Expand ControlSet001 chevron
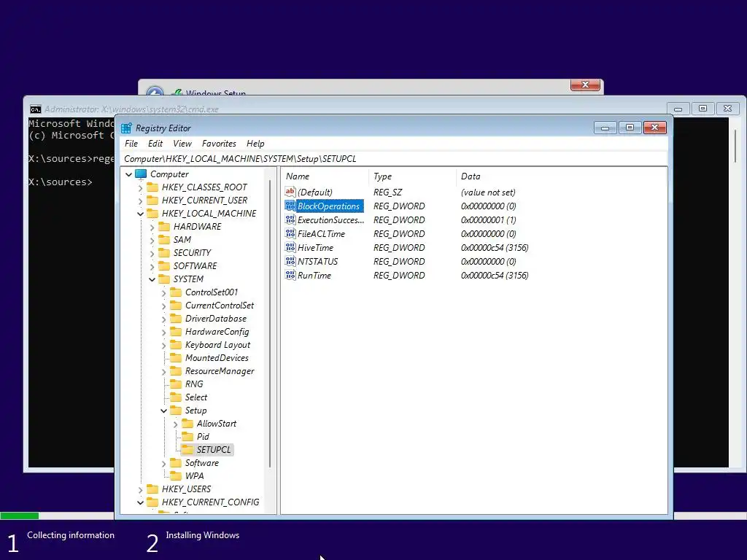The width and height of the screenshot is (747, 560). (164, 293)
